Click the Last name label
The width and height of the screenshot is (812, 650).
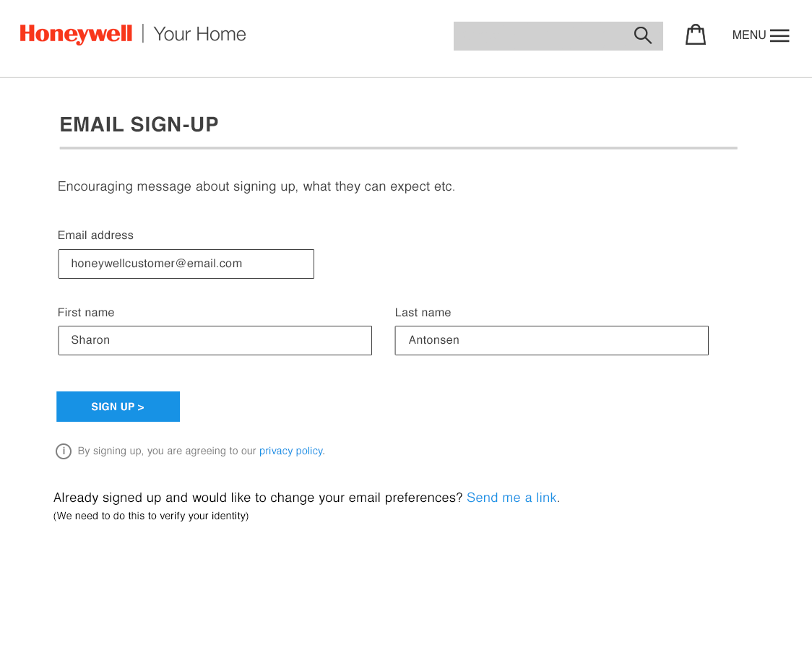pyautogui.click(x=423, y=313)
